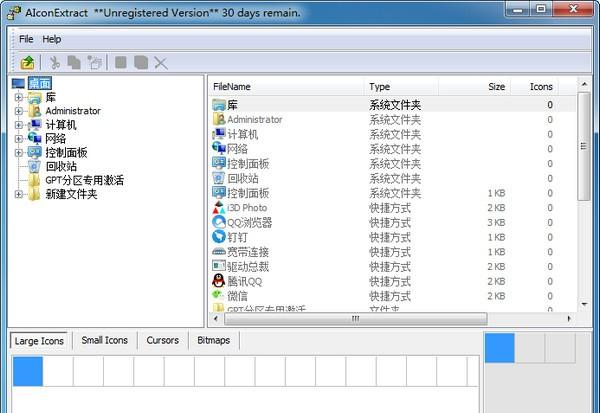Expand the 控制面板 tree node
The image size is (600, 413).
click(x=18, y=153)
